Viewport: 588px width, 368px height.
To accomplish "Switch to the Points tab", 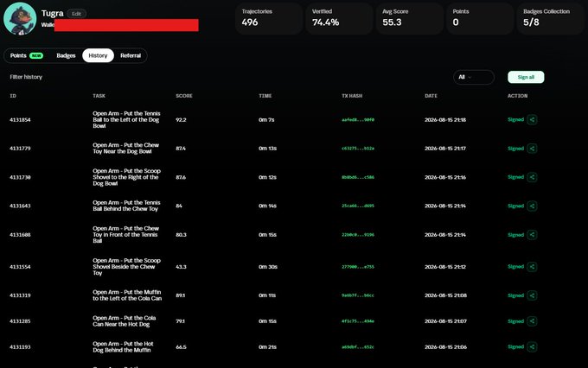I will coord(26,55).
